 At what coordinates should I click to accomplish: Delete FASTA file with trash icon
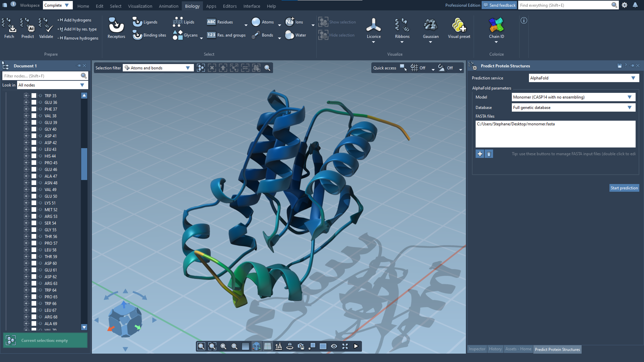click(x=489, y=154)
